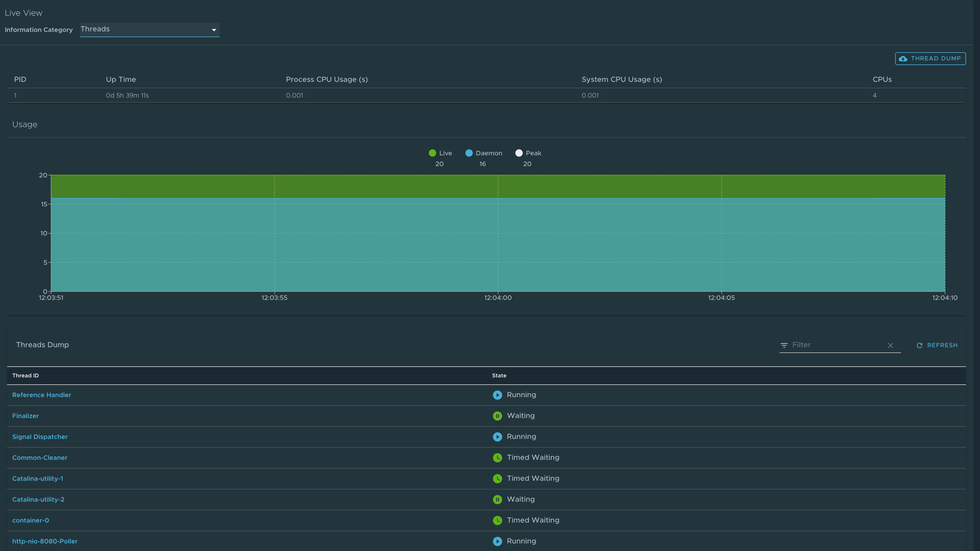The height and width of the screenshot is (551, 980).
Task: Open the Reference Handler thread
Action: (42, 395)
